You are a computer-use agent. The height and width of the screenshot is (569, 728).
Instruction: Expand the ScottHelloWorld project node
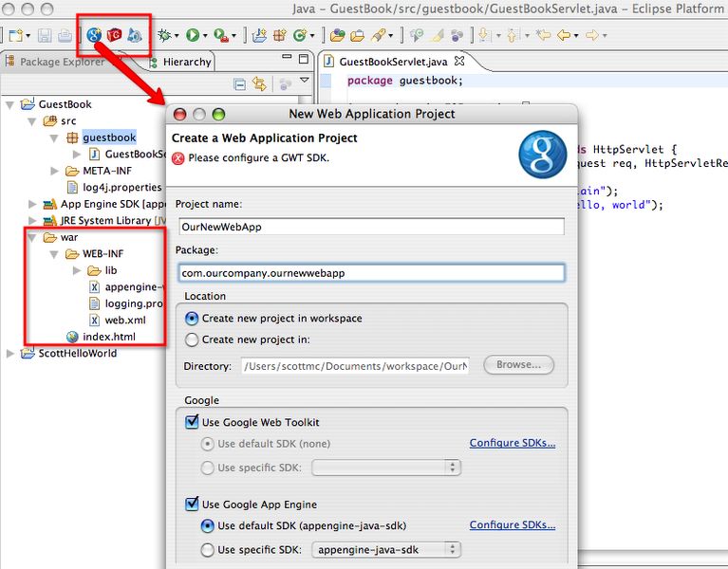pyautogui.click(x=9, y=354)
